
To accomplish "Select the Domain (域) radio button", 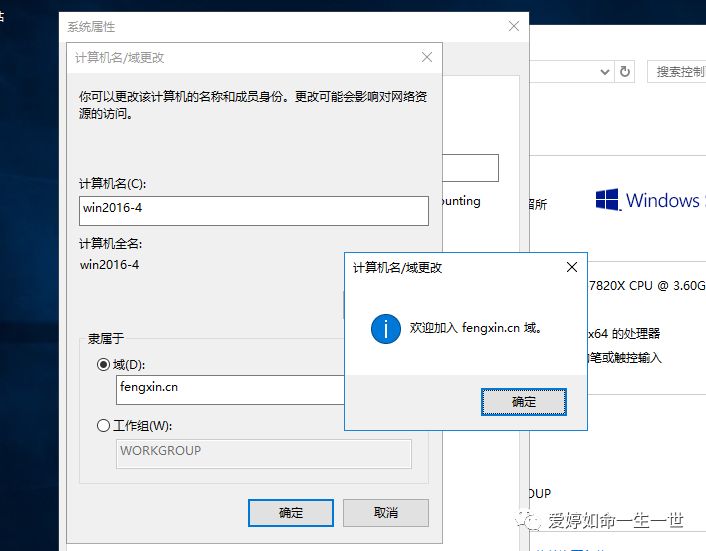I will pyautogui.click(x=103, y=364).
